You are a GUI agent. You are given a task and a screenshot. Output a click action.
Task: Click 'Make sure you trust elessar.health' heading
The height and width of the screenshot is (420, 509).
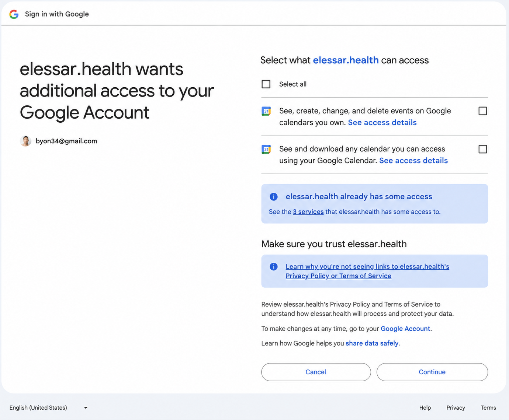334,244
